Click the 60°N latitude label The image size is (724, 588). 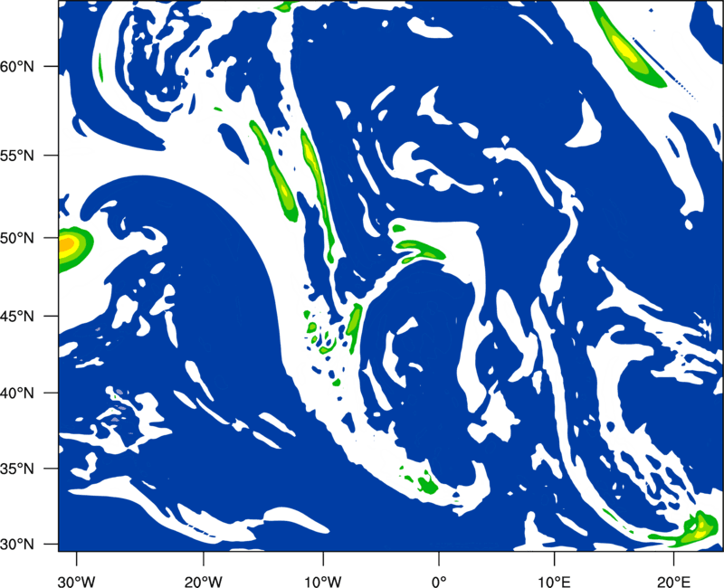point(17,67)
